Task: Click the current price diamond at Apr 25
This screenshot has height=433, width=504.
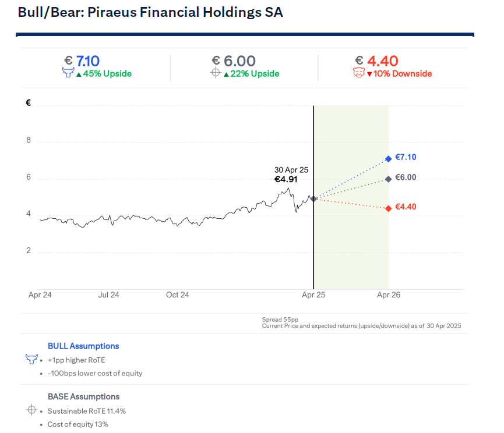Action: coord(313,199)
